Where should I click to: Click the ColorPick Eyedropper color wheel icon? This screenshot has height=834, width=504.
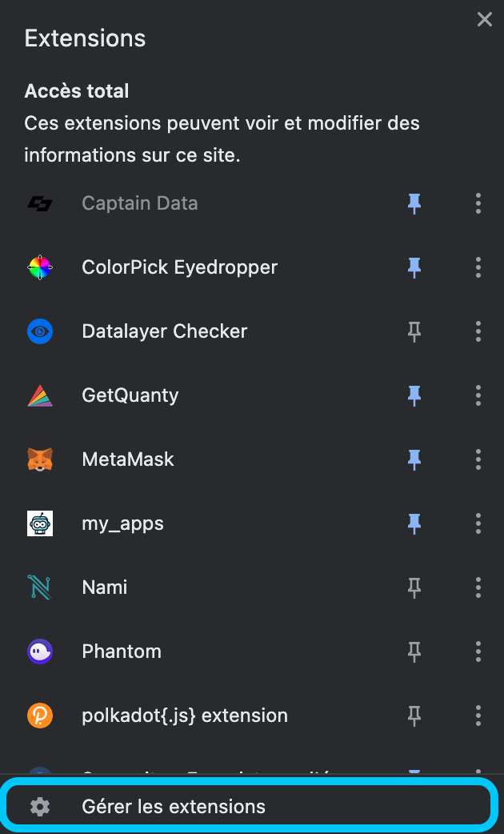coord(40,267)
